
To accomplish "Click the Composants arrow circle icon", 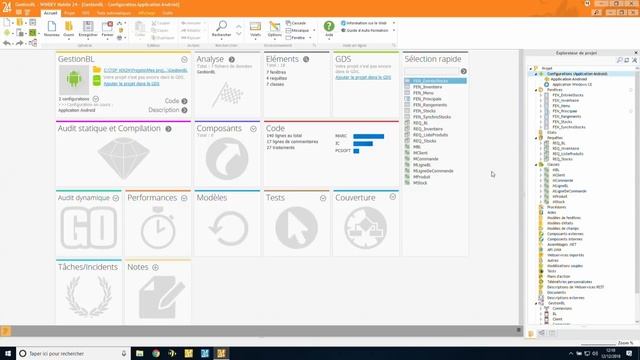I will 227,159.
